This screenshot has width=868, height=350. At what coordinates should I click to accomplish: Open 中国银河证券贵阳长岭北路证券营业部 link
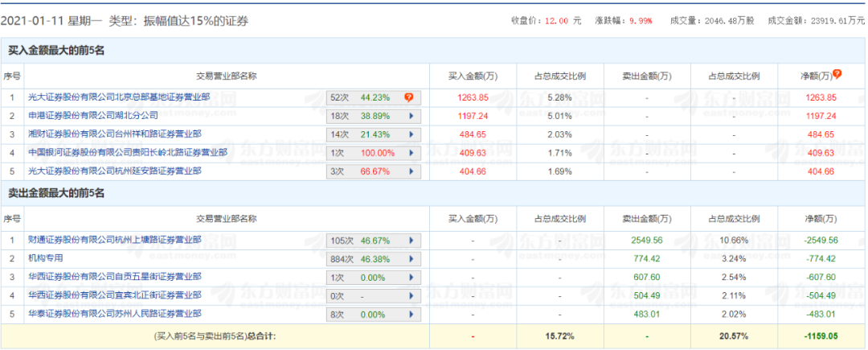tap(127, 153)
